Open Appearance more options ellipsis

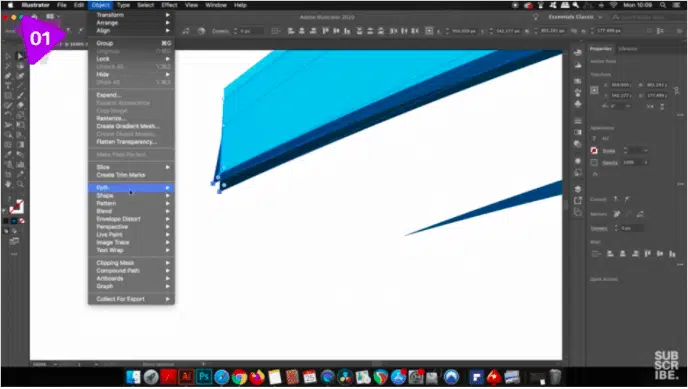(681, 184)
